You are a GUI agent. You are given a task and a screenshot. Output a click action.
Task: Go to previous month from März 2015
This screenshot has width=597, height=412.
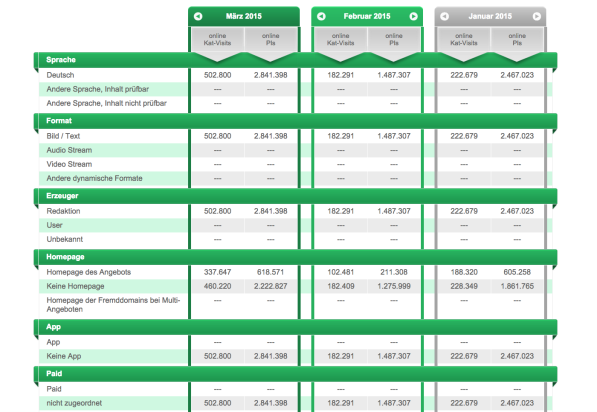pyautogui.click(x=198, y=16)
